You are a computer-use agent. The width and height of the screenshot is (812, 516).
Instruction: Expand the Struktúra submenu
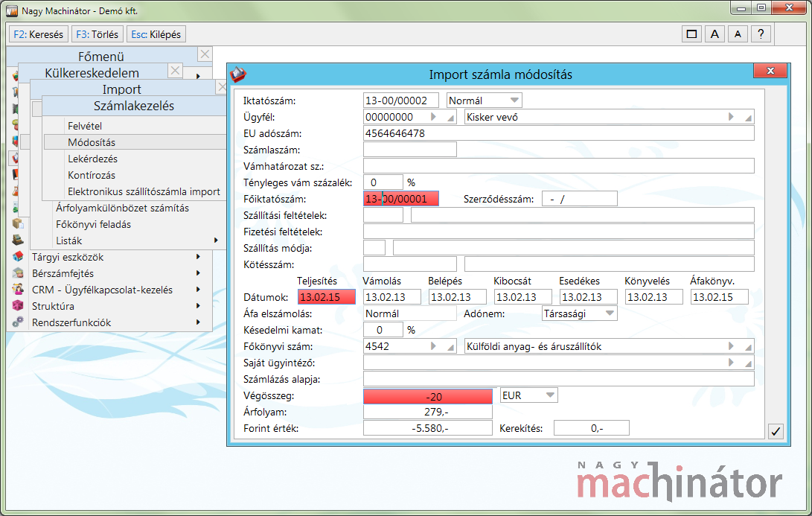point(198,306)
